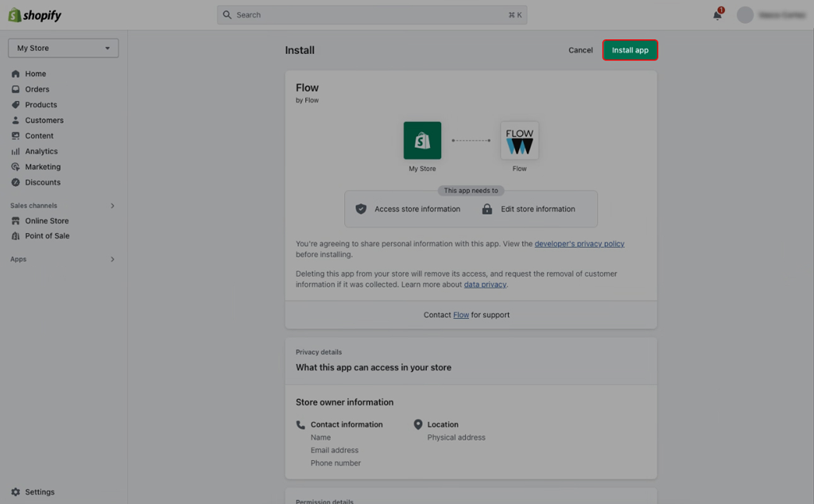
Task: Cancel the app installation
Action: [x=580, y=50]
